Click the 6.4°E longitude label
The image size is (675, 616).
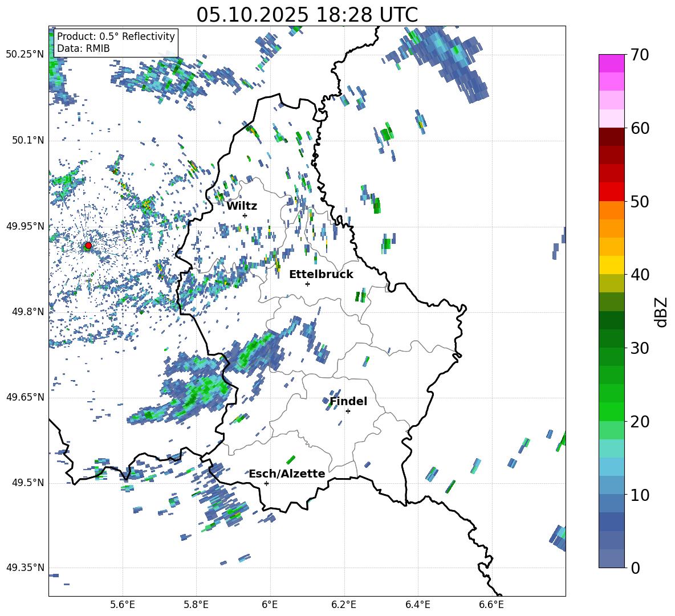coord(417,605)
